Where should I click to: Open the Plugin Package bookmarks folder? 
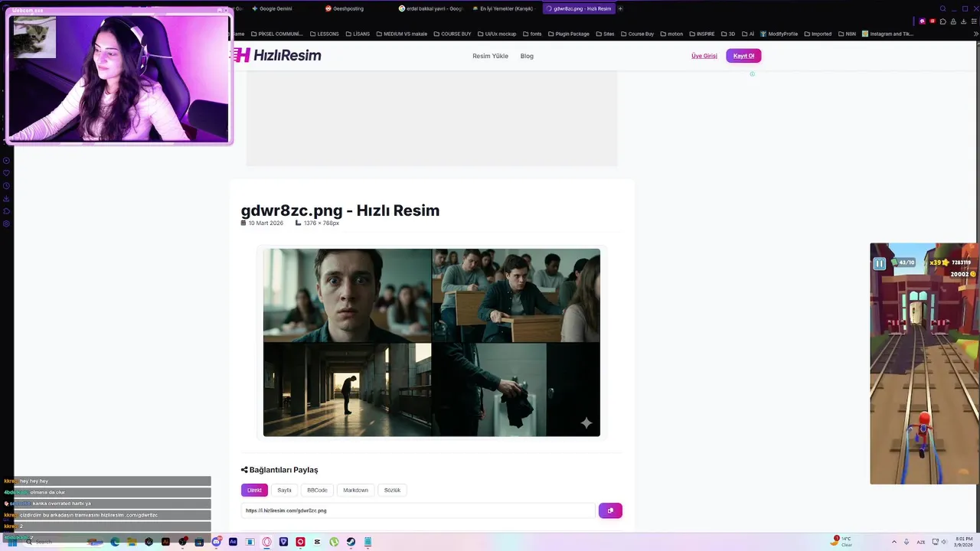568,34
